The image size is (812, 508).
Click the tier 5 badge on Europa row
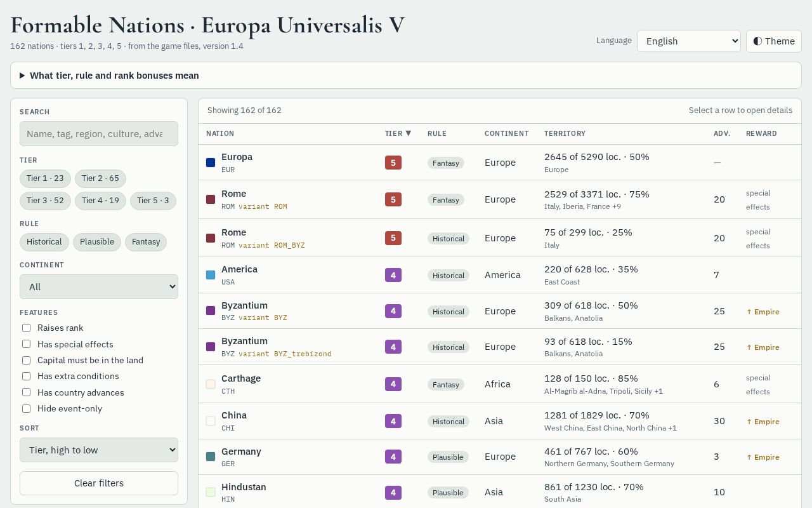(393, 163)
